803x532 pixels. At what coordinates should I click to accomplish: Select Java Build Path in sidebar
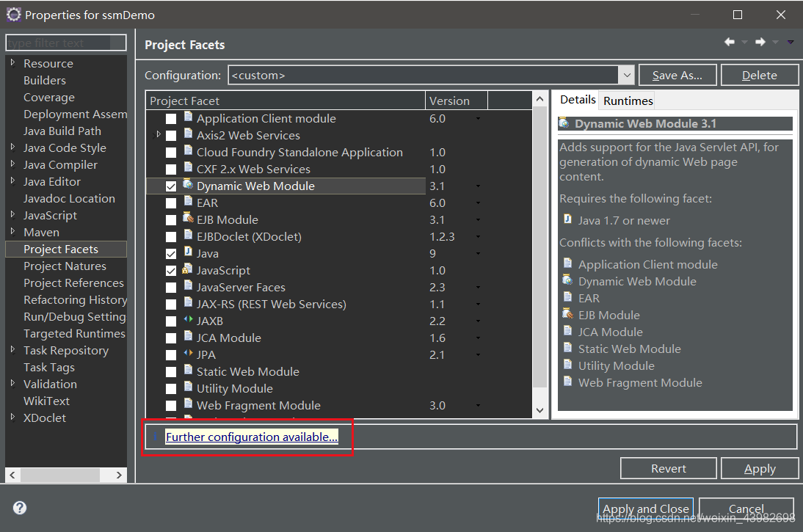click(62, 131)
